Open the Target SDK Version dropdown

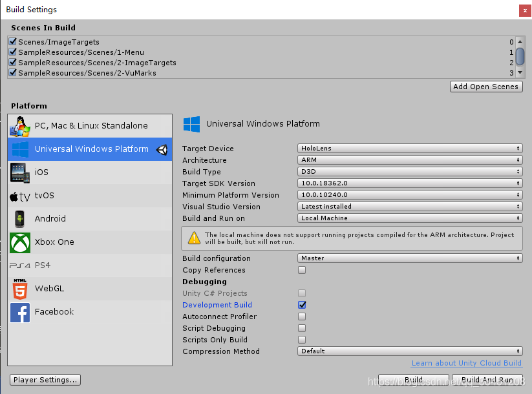pyautogui.click(x=410, y=183)
